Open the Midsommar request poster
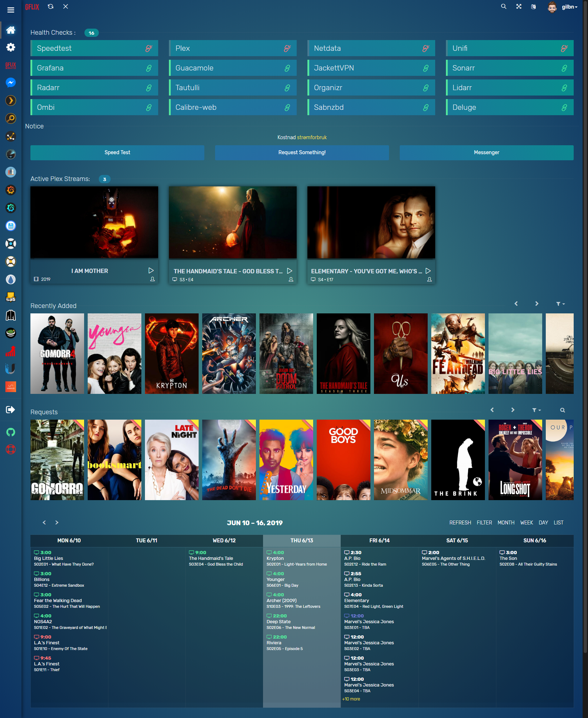The height and width of the screenshot is (718, 588). click(x=400, y=460)
